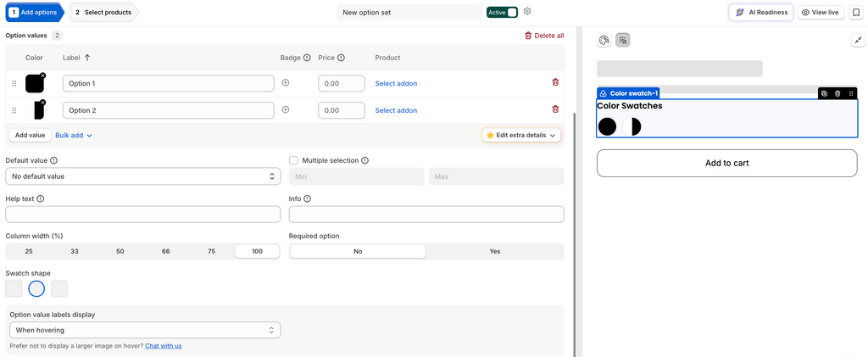This screenshot has height=357, width=868.
Task: Click the Add value button
Action: (x=30, y=135)
